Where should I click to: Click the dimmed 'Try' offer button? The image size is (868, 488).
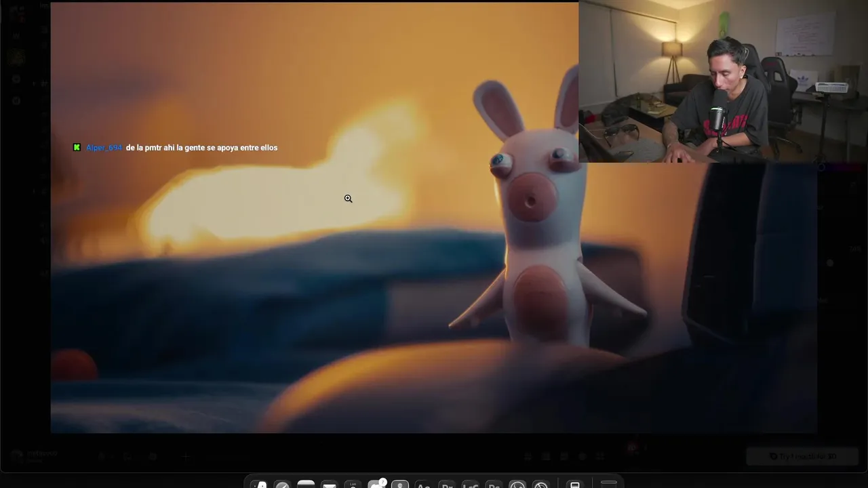point(803,456)
